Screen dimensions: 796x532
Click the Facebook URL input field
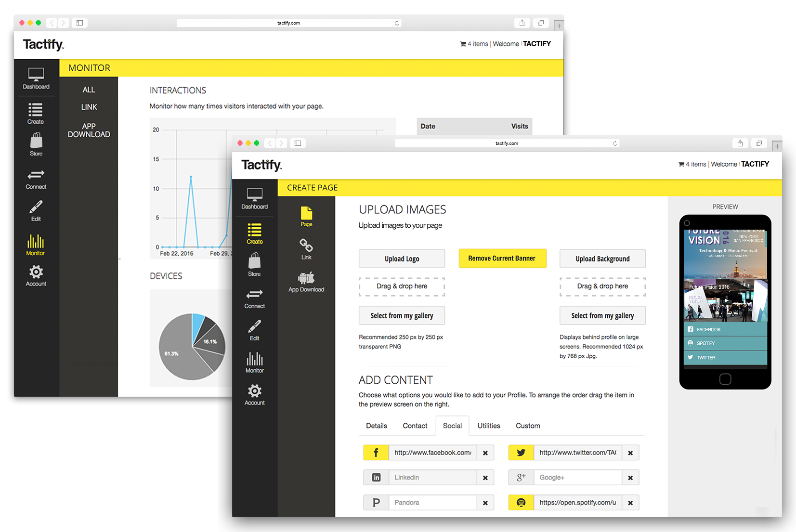tap(433, 453)
